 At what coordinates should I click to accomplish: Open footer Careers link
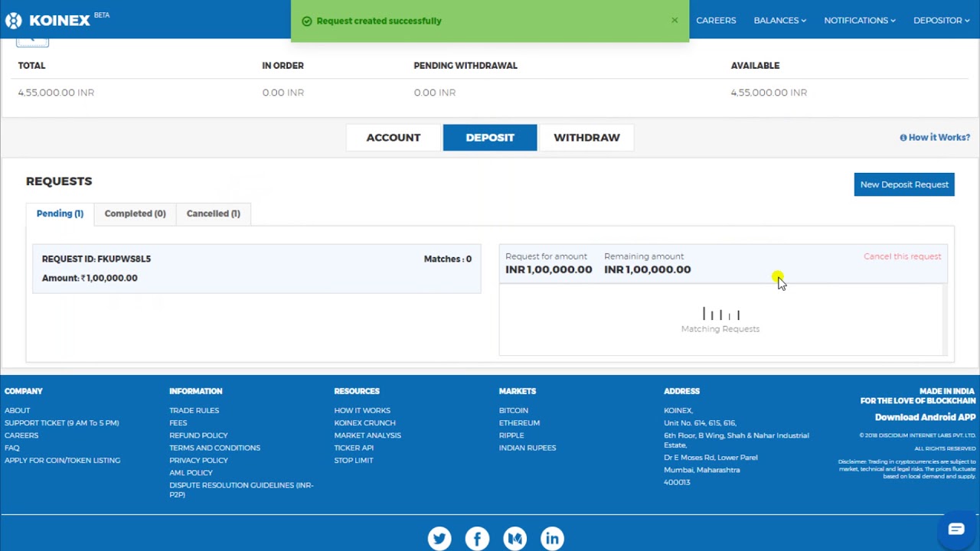(x=21, y=435)
